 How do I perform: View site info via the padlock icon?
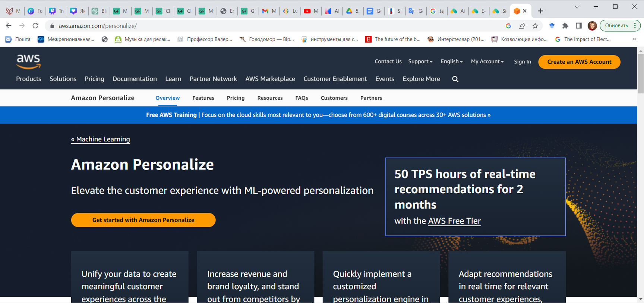(x=52, y=26)
